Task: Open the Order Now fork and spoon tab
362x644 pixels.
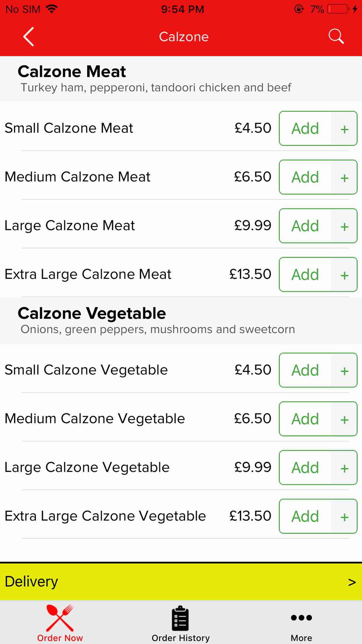Action: pyautogui.click(x=60, y=623)
